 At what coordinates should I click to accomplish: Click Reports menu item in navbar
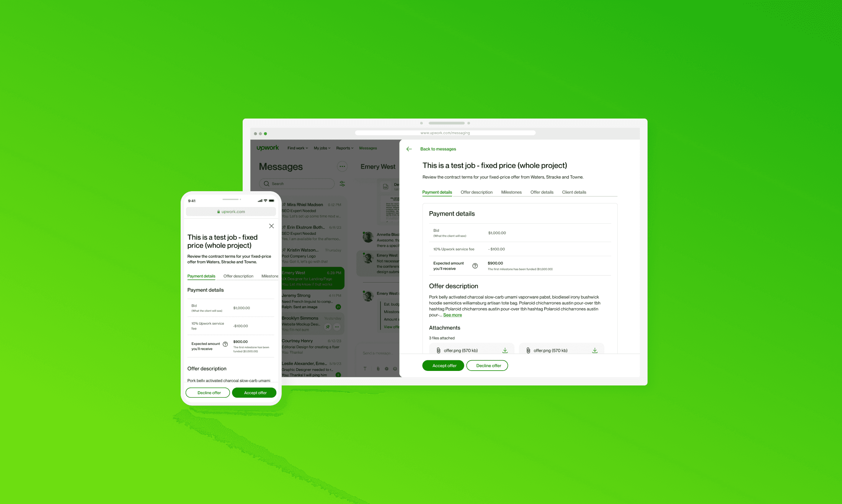(x=343, y=148)
